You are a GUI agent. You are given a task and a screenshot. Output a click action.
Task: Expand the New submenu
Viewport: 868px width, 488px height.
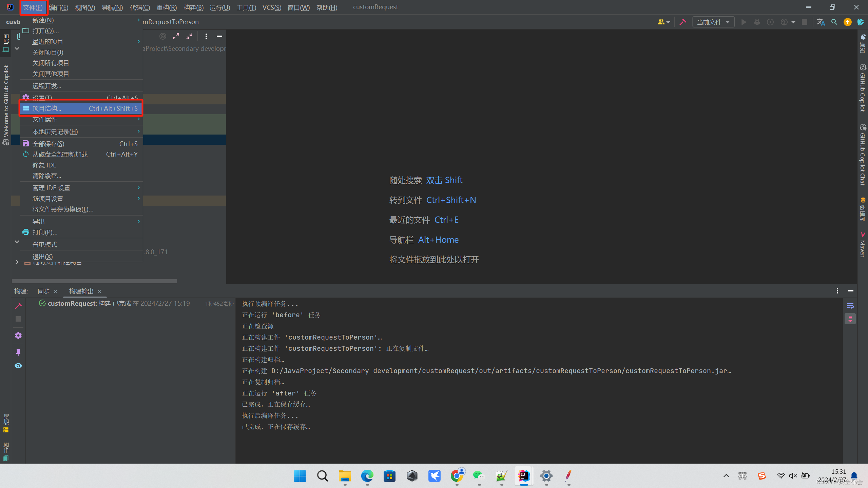point(81,20)
